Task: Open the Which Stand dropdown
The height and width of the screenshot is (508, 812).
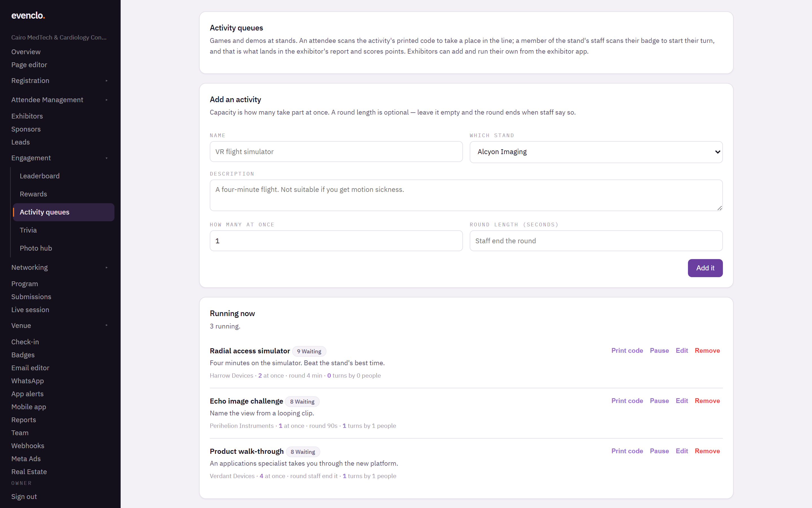Action: [596, 152]
